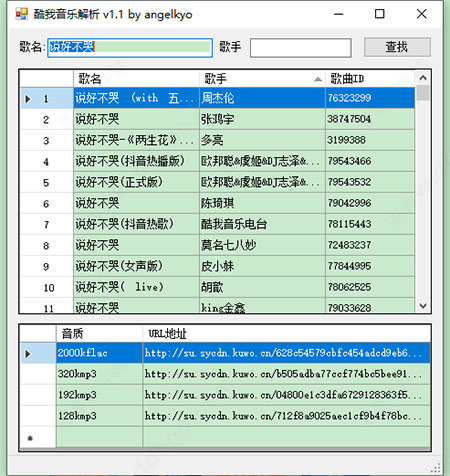This screenshot has width=450, height=476.
Task: Minimize the 酷我音乐解析 window
Action: pos(338,14)
